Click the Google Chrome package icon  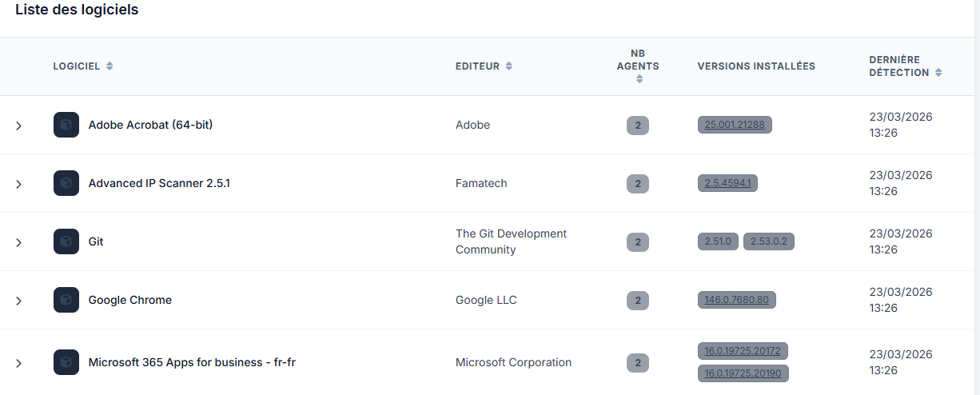66,300
